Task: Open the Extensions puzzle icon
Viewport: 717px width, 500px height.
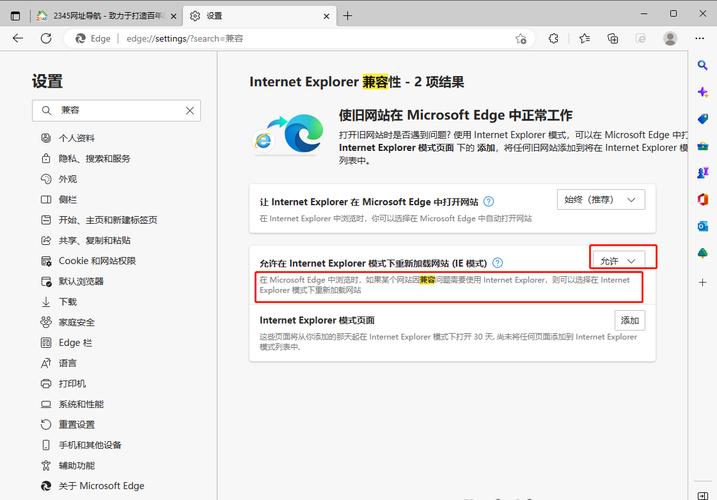Action: click(553, 38)
